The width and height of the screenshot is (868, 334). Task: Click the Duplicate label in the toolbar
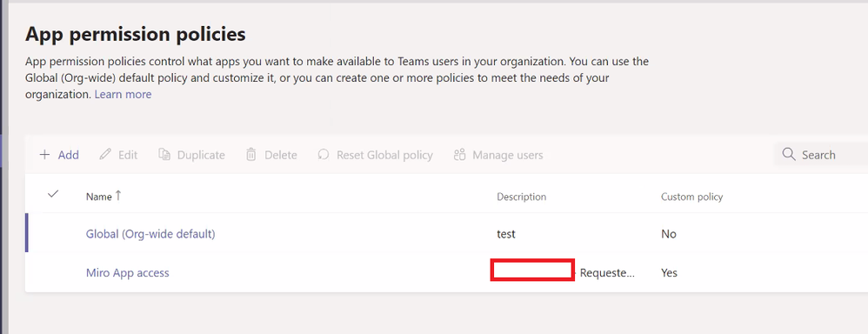(201, 155)
